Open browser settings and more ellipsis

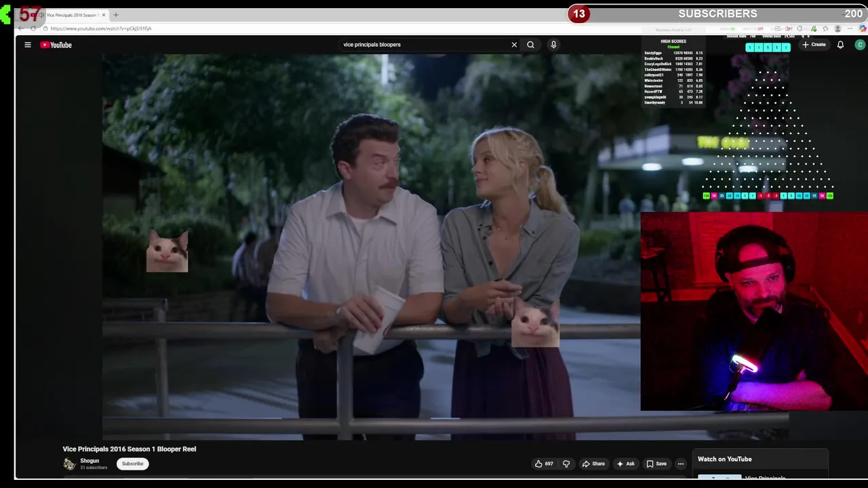[x=850, y=29]
